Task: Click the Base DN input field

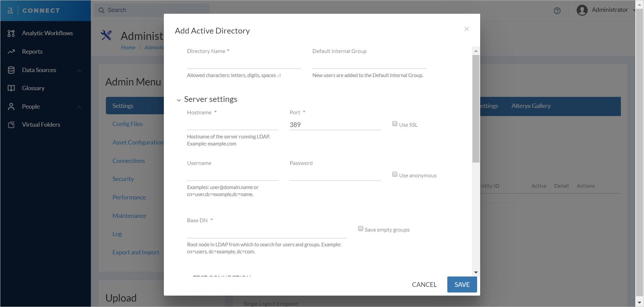Action: click(x=267, y=233)
